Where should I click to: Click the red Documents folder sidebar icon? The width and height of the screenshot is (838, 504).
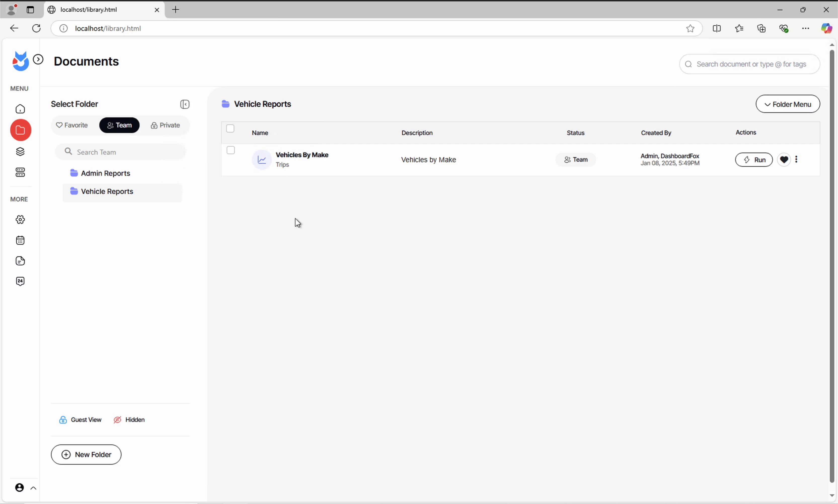click(20, 130)
